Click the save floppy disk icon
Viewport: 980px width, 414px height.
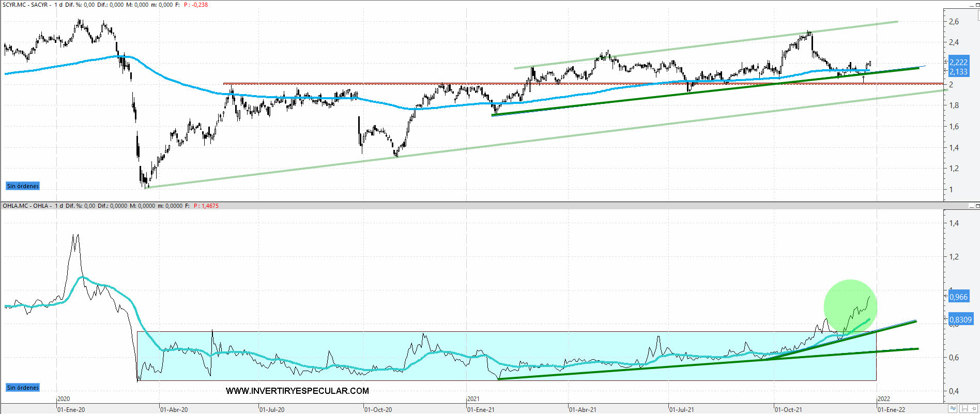[964, 409]
